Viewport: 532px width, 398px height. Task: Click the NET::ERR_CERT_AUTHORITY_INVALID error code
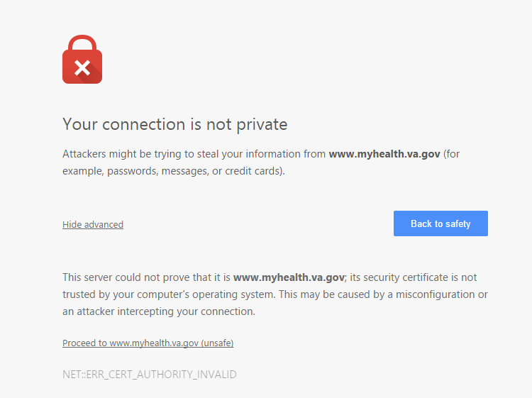click(149, 374)
